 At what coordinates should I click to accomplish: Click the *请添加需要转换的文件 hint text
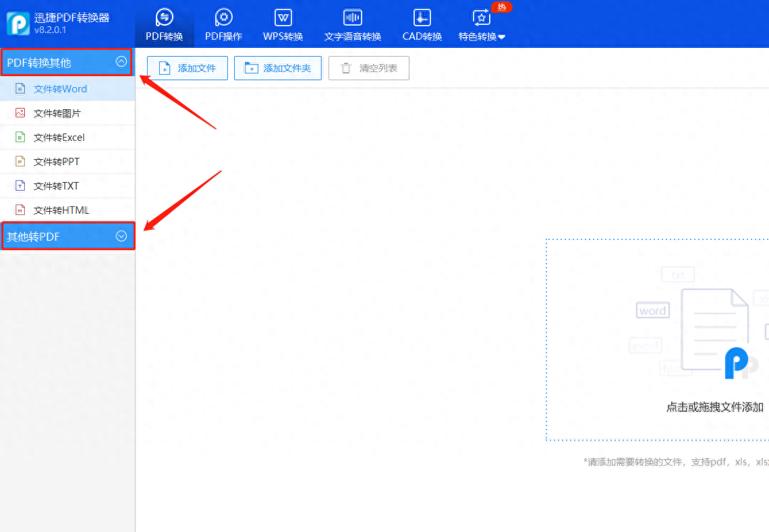(677, 462)
